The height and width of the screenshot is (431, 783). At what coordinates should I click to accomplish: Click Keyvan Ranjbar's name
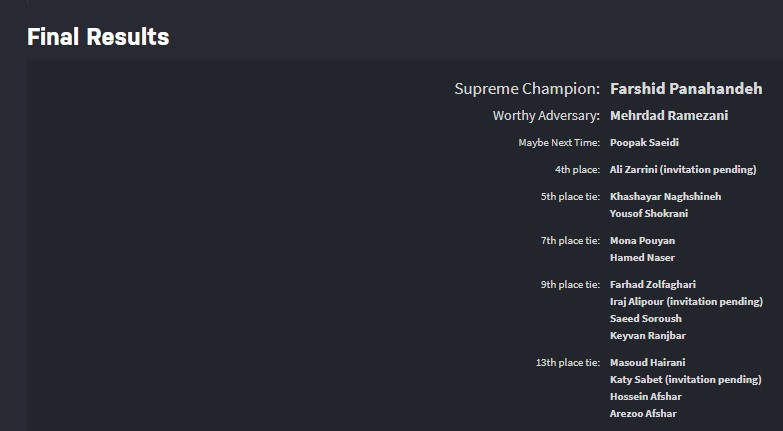(x=648, y=336)
